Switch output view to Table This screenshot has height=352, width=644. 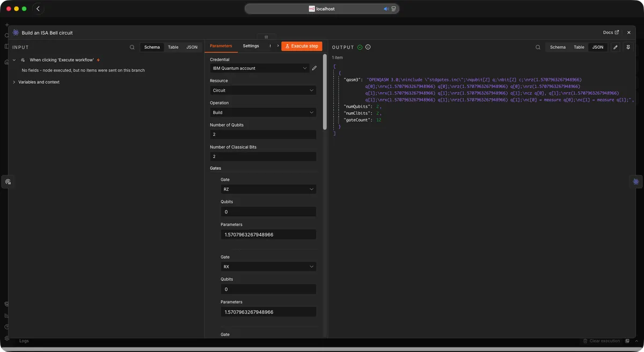tap(579, 47)
